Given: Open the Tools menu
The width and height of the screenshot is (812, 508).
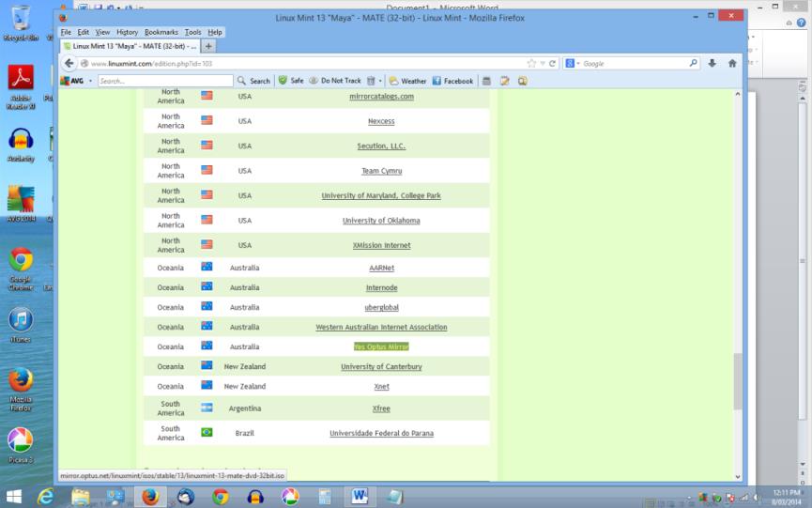Looking at the screenshot, I should [x=192, y=32].
